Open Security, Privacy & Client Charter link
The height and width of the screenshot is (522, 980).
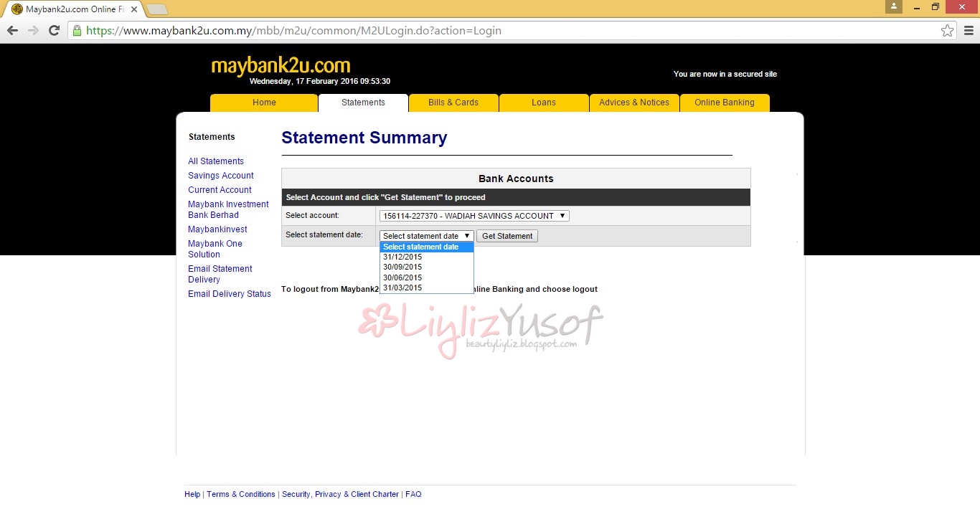(340, 494)
